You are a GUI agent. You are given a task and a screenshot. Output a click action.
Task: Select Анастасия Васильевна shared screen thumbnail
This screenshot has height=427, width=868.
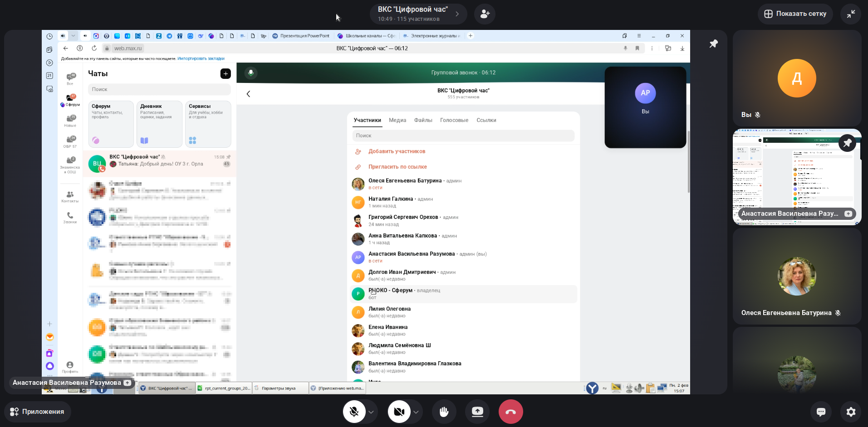click(x=796, y=177)
